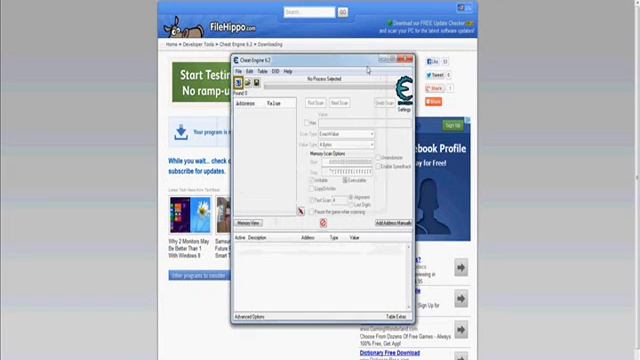Click the Sign Up button in Facebook ad
Image resolution: width=640 pixels, height=360 pixels.
click(x=453, y=125)
